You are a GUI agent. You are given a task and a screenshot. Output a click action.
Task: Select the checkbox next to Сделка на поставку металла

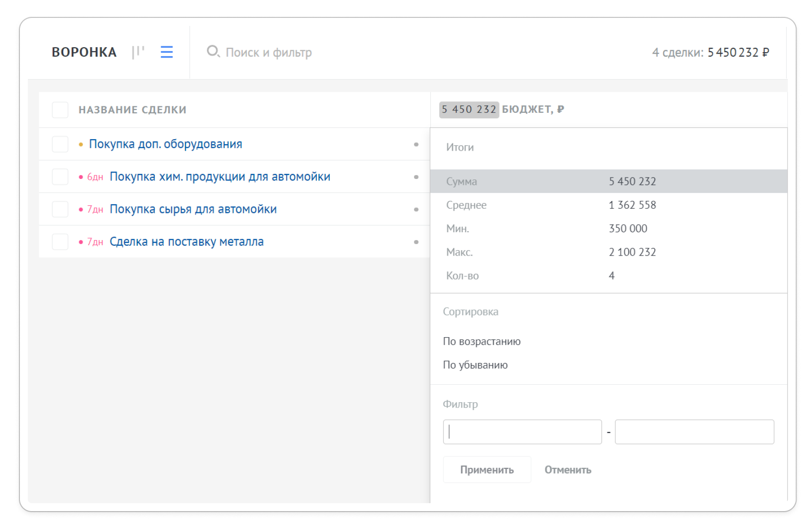(60, 242)
